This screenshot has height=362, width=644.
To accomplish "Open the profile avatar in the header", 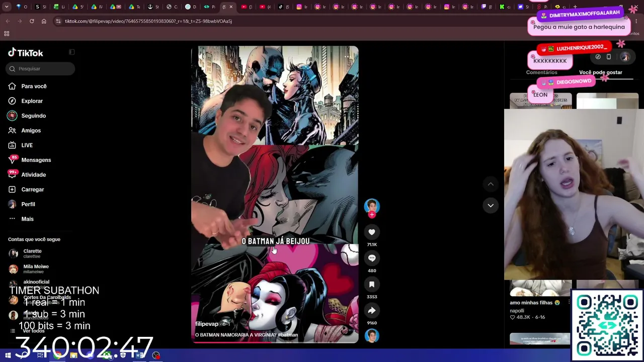I will tap(625, 57).
